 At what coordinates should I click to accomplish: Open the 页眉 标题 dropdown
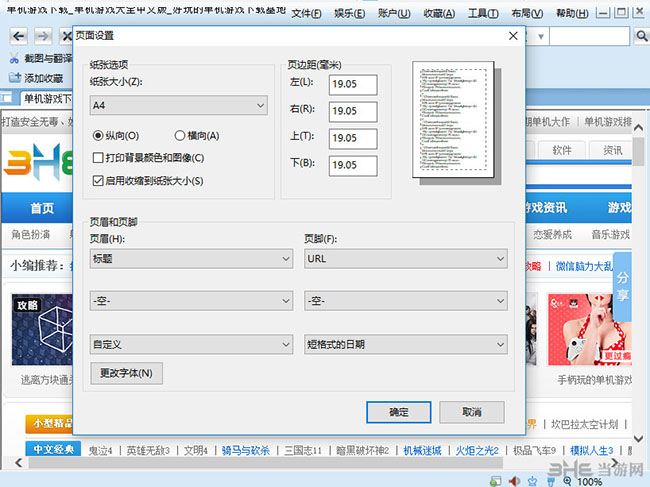tap(191, 259)
